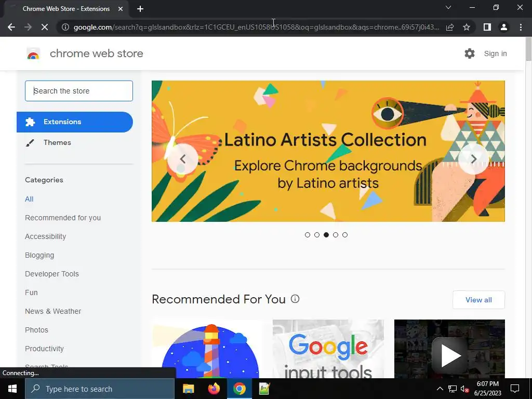Open the News & Weather category
This screenshot has width=532, height=399.
(x=53, y=311)
